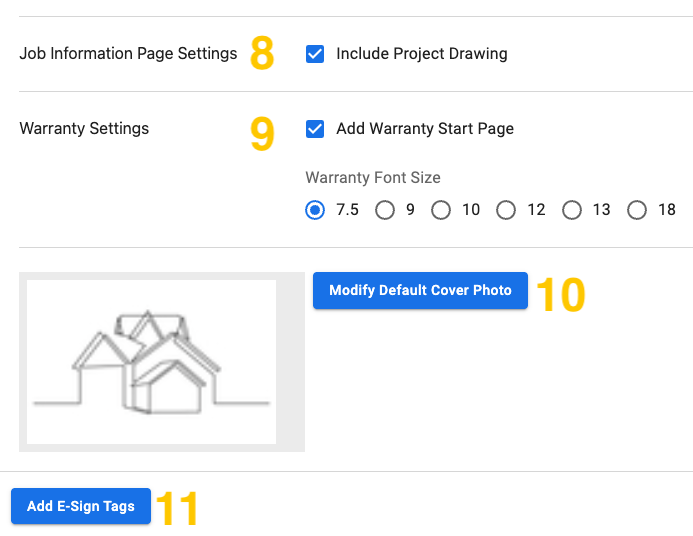Open the house sketch cover photo thumbnail
Screen dimensions: 693x536
click(151, 362)
